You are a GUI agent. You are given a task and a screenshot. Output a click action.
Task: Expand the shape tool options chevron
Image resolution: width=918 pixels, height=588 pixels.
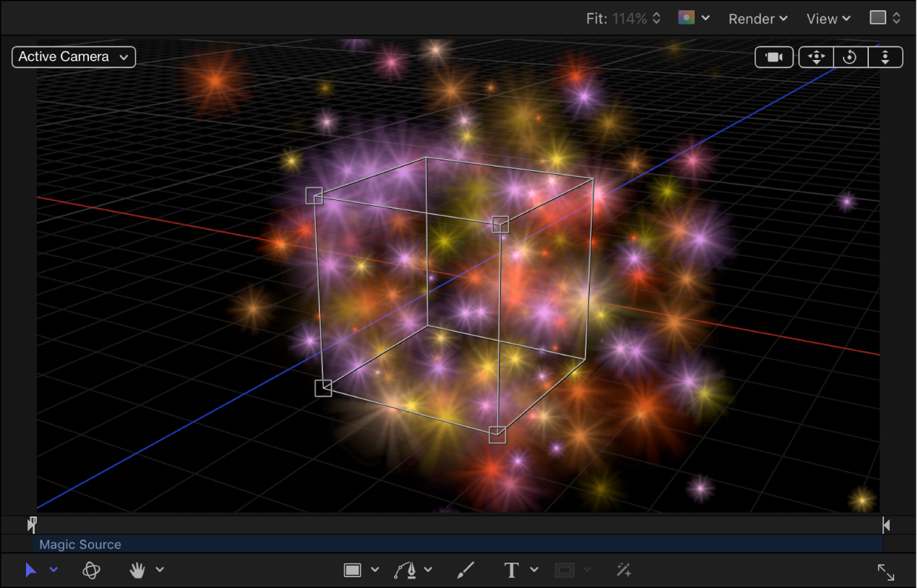374,570
